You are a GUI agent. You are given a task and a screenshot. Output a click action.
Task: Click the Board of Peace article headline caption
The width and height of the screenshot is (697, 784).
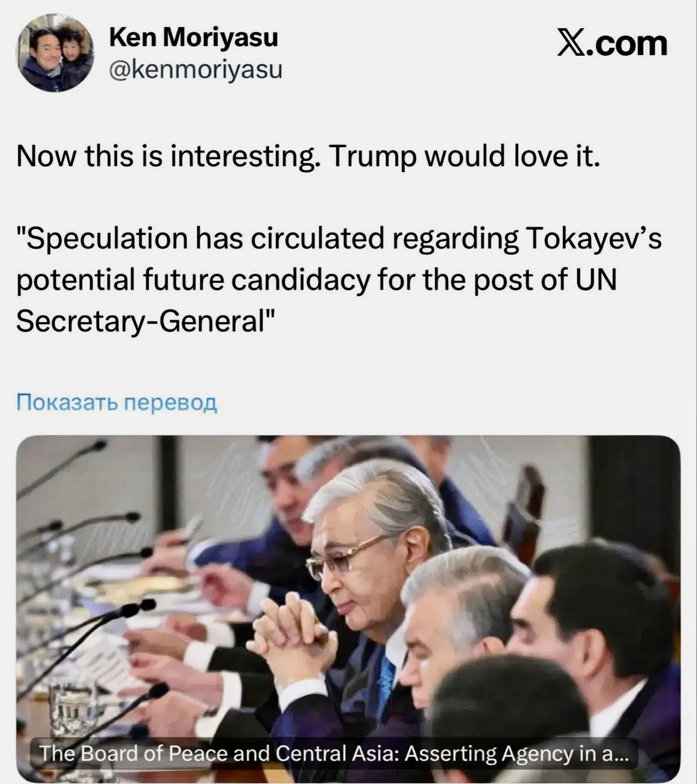pyautogui.click(x=334, y=753)
